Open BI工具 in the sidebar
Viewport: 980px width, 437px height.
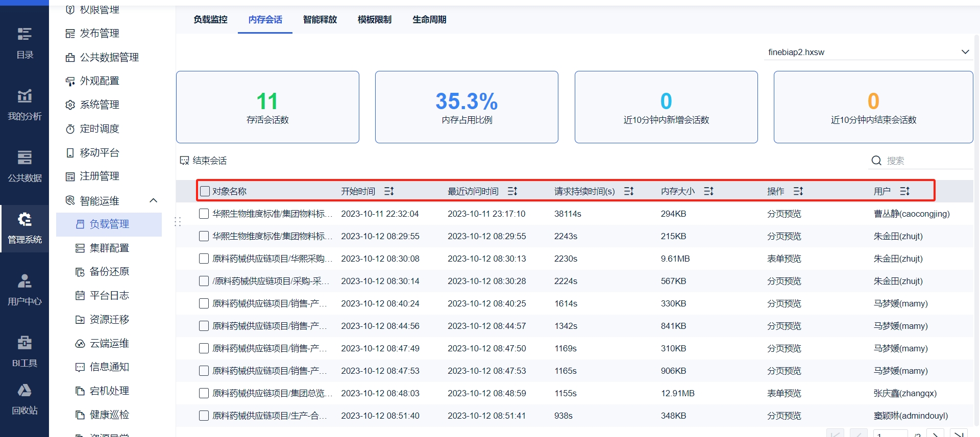pos(24,352)
